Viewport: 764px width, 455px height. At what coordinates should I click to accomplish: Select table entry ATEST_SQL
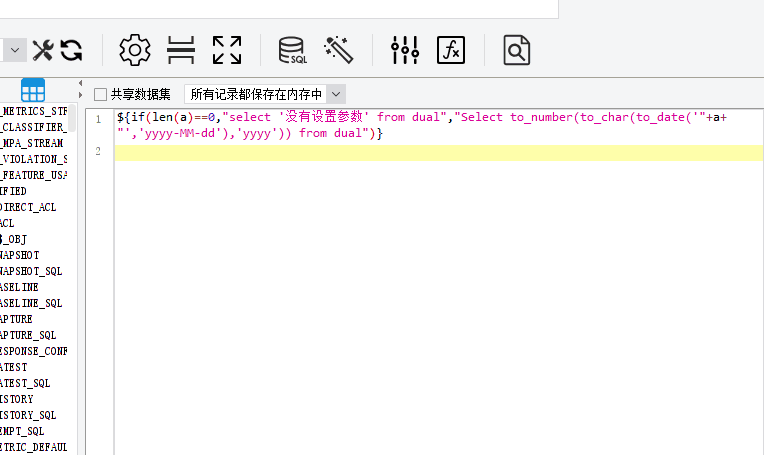tap(25, 383)
